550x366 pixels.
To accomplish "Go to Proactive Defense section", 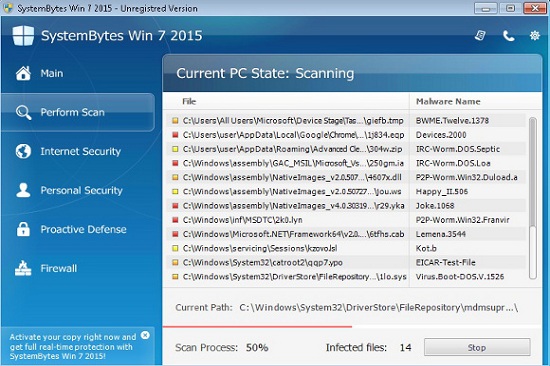I will [83, 229].
